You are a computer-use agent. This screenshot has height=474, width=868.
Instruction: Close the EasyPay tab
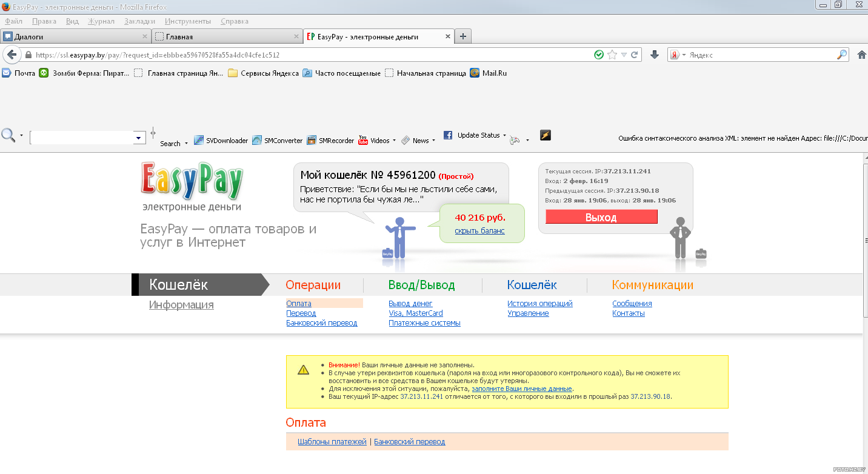448,36
